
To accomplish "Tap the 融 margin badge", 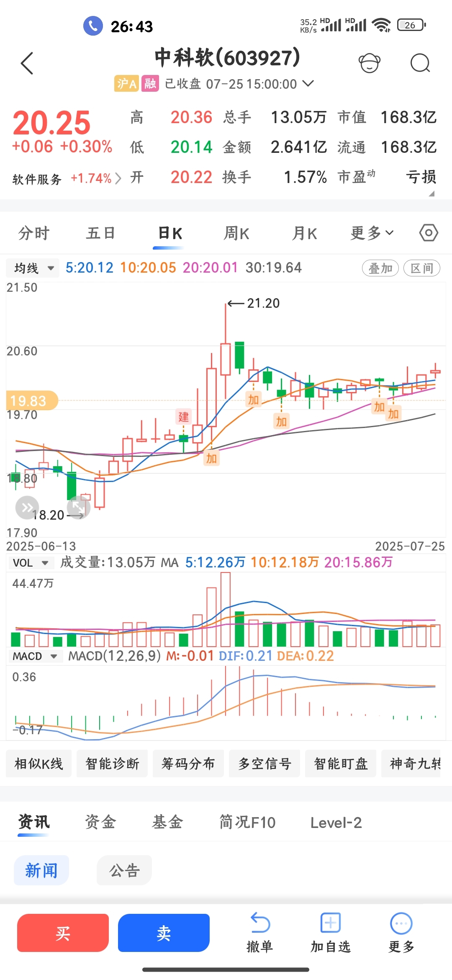I will click(x=150, y=84).
